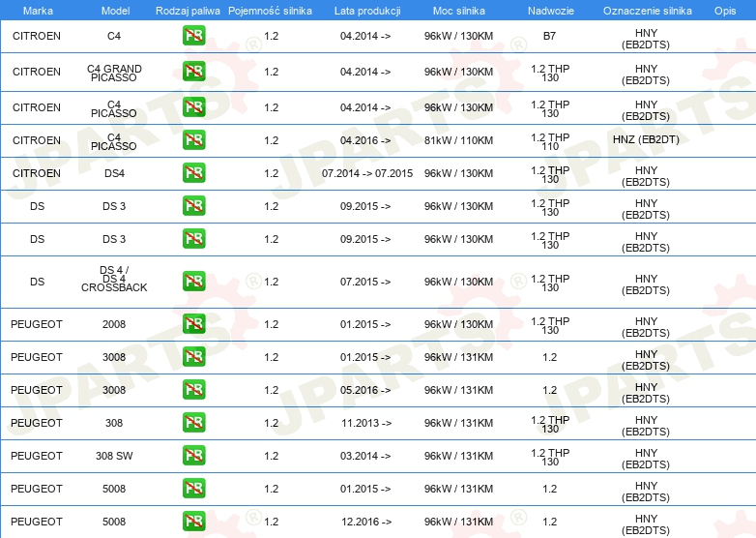Click fuel icon in C4 PICASSO 04.2016 row
Viewport: 756px width, 538px height.
193,140
